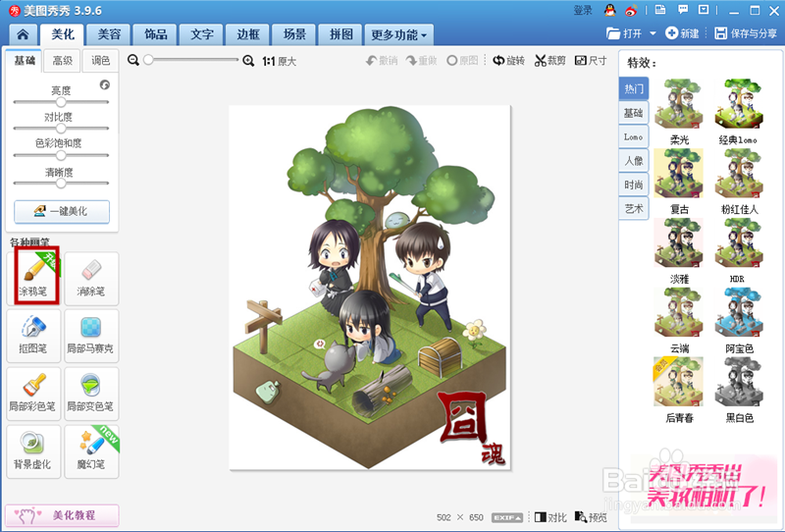Click the 新建 new file button

click(682, 33)
